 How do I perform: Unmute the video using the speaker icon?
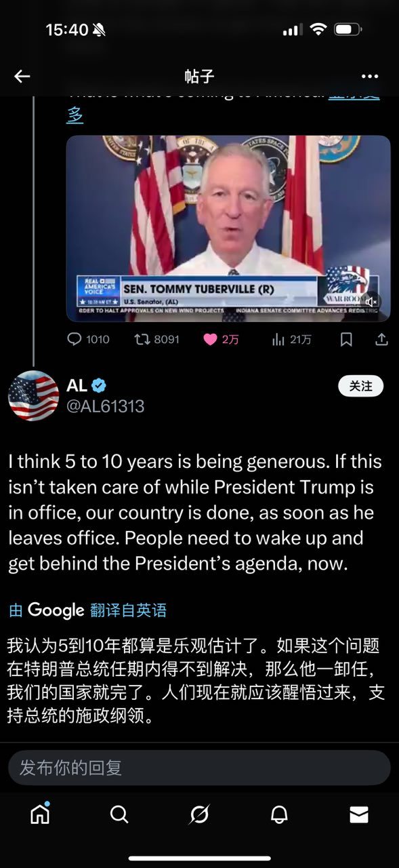[371, 302]
